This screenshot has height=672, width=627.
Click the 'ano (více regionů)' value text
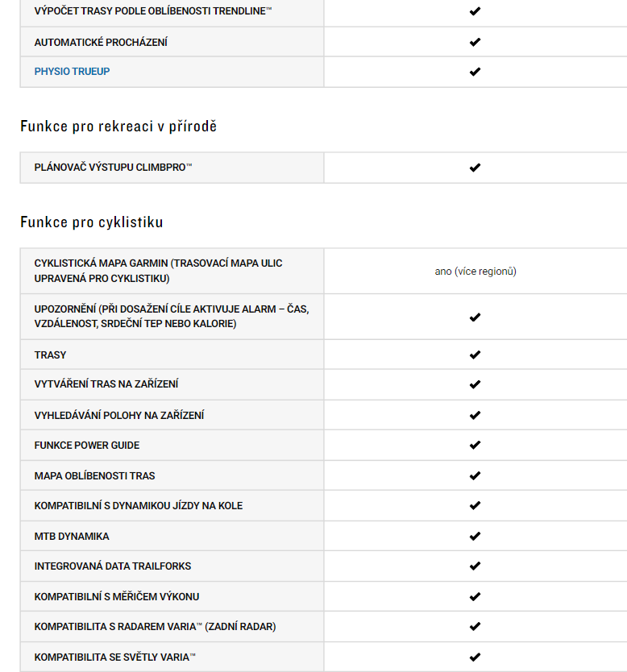(475, 272)
